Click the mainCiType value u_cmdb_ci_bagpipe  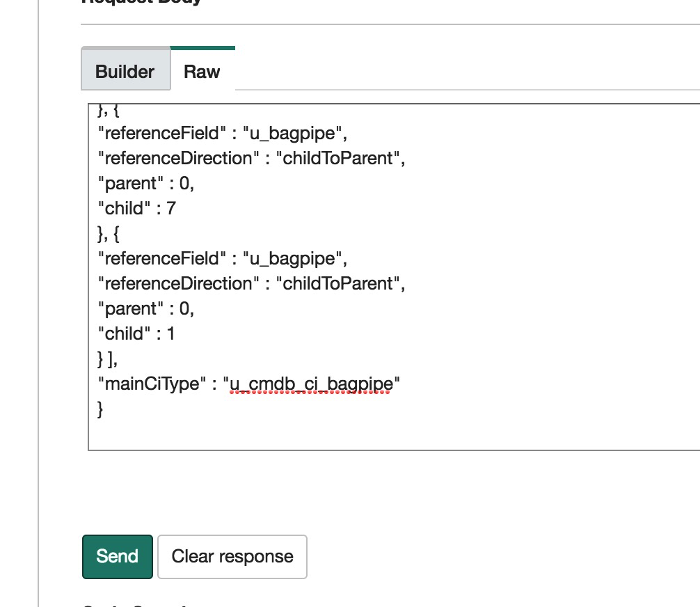click(311, 384)
